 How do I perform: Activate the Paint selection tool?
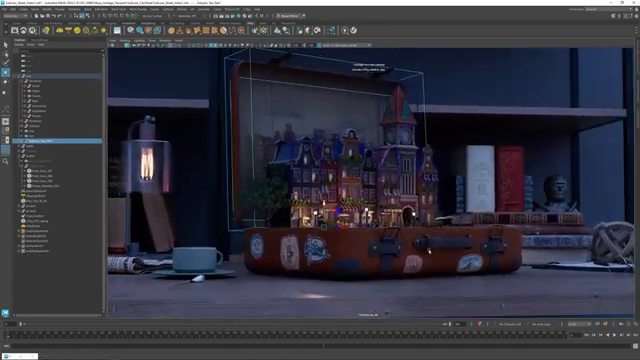click(x=5, y=63)
